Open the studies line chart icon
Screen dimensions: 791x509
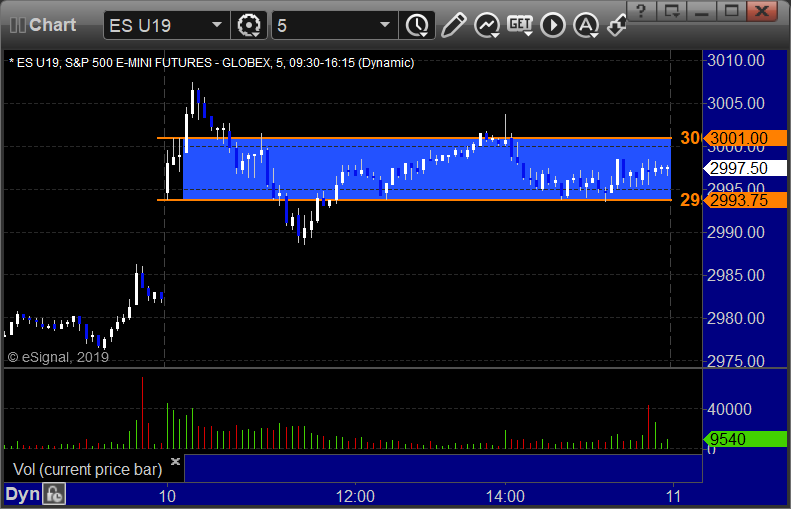click(487, 25)
